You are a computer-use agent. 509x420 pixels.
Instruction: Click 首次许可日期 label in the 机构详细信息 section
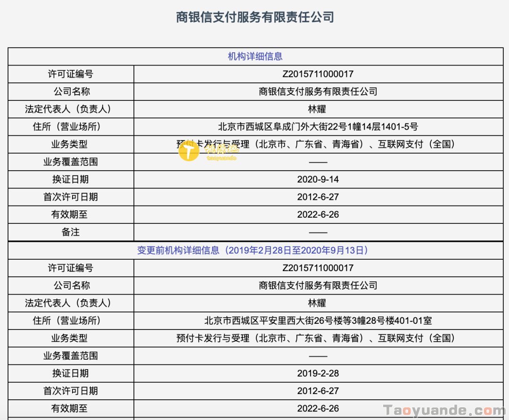point(70,197)
